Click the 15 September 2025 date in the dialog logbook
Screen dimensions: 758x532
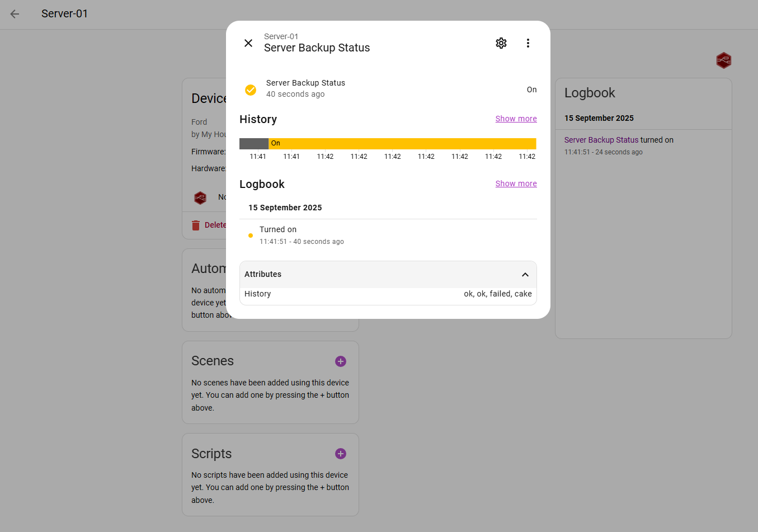point(285,208)
